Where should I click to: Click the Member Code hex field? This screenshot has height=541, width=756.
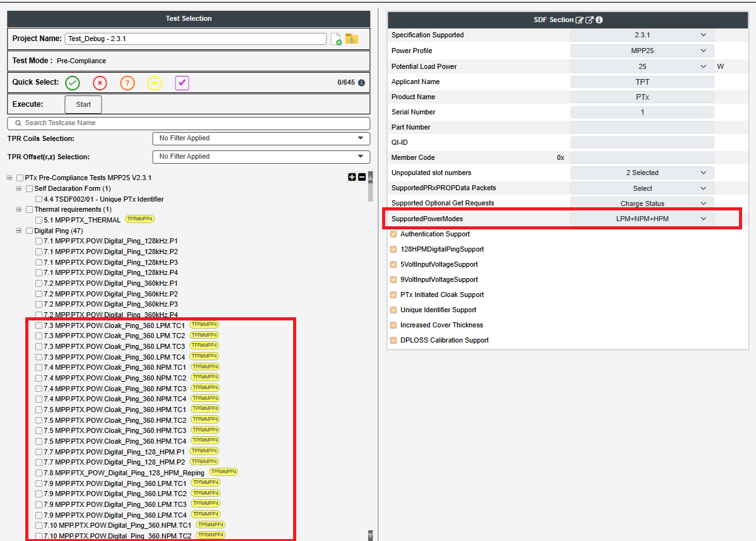642,158
